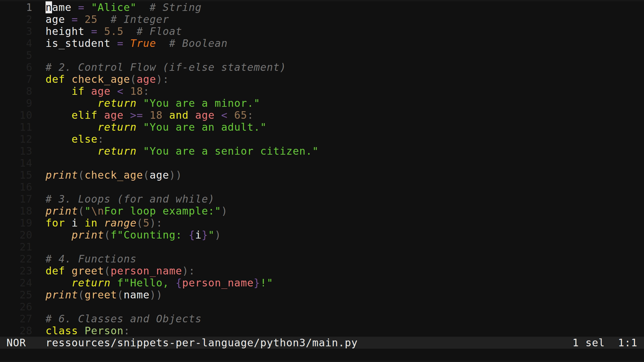
Task: Click the number 18 on line 8
Action: 136,92
